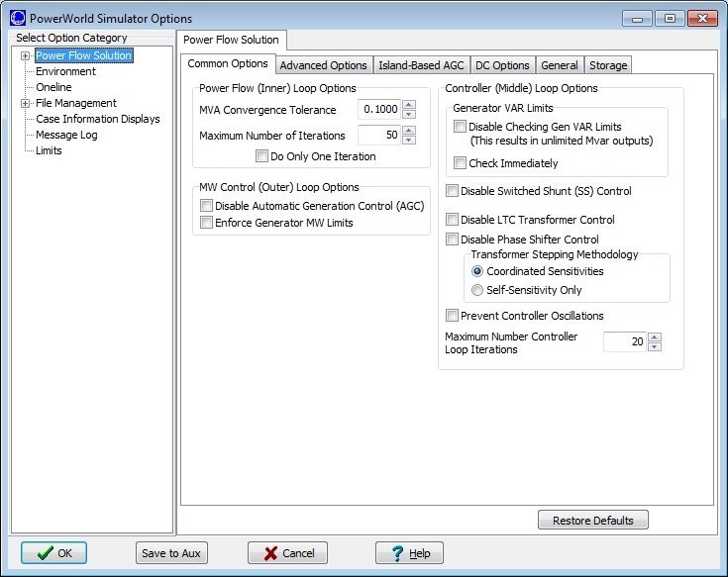The image size is (728, 577).
Task: Click MVA Convergence Tolerance value field
Action: (378, 110)
